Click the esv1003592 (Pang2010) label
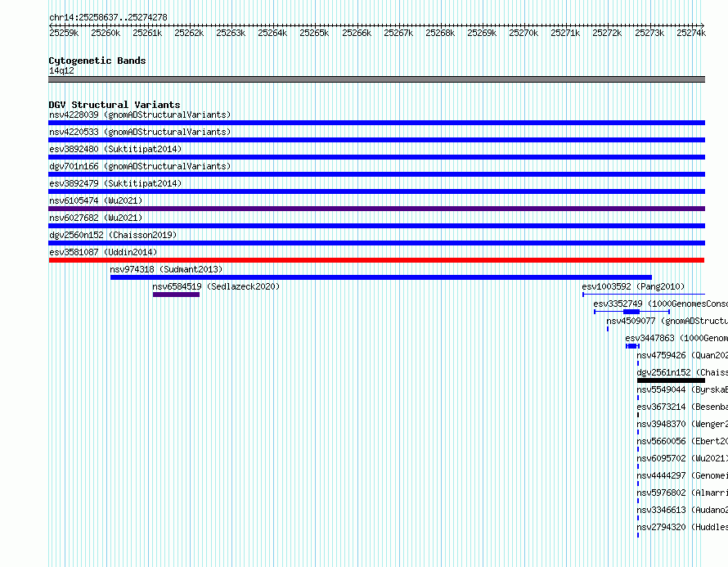Viewport: 728px width, 567px height. 633,286
